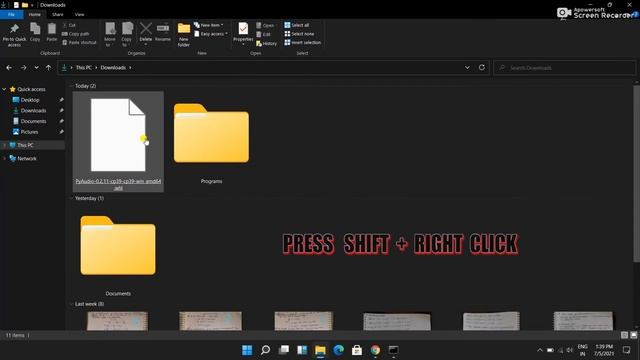Open the Open dropdown in ribbon
Screen dimensions: 640x360
click(266, 25)
